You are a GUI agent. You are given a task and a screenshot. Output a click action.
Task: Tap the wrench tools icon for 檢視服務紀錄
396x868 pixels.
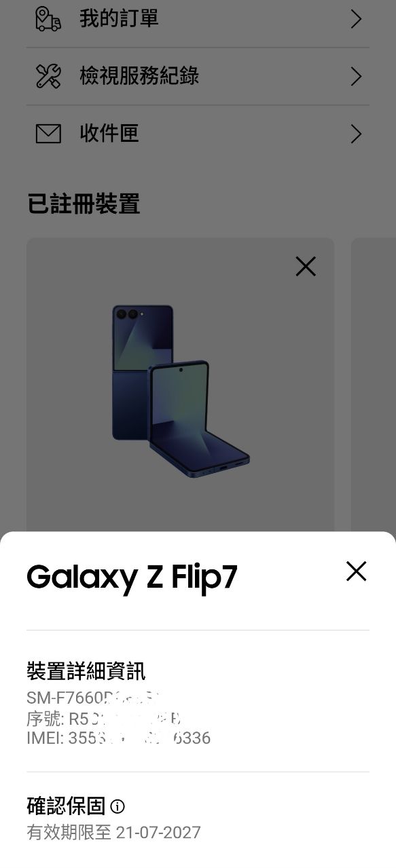tap(48, 76)
